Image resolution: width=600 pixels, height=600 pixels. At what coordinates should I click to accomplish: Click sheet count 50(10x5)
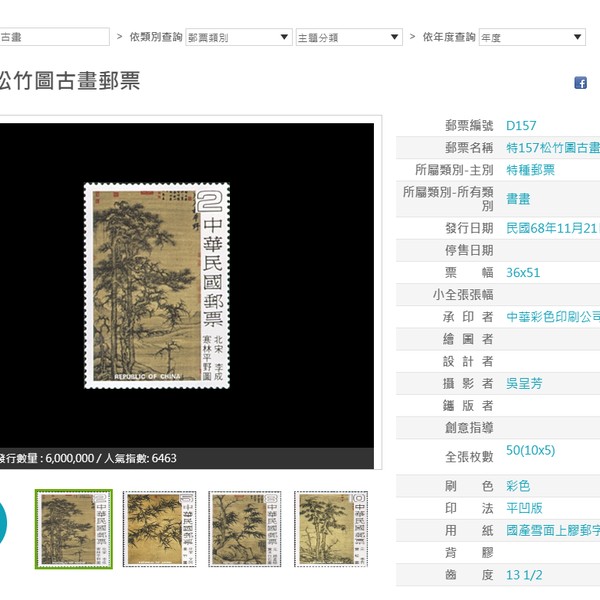(530, 450)
